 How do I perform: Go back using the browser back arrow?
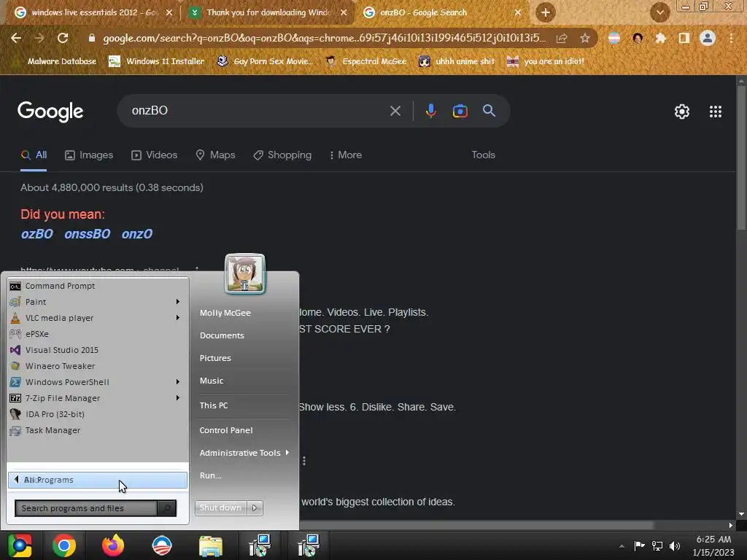(16, 38)
